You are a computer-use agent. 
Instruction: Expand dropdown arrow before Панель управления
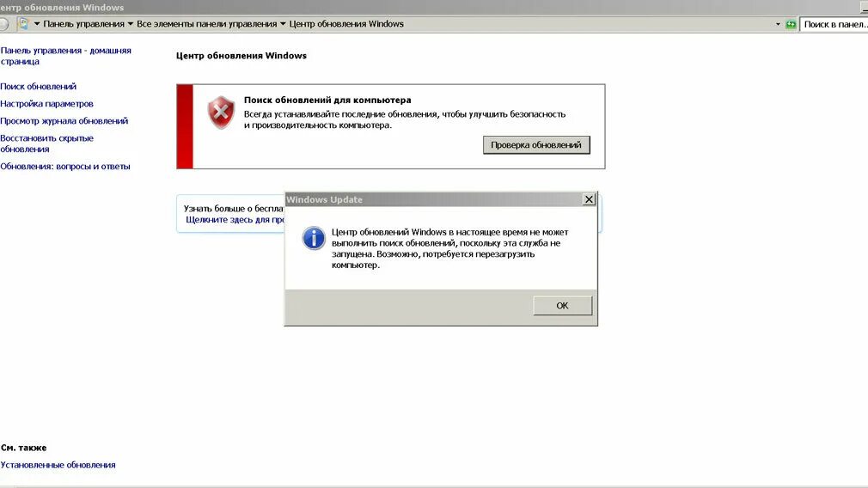pos(37,24)
